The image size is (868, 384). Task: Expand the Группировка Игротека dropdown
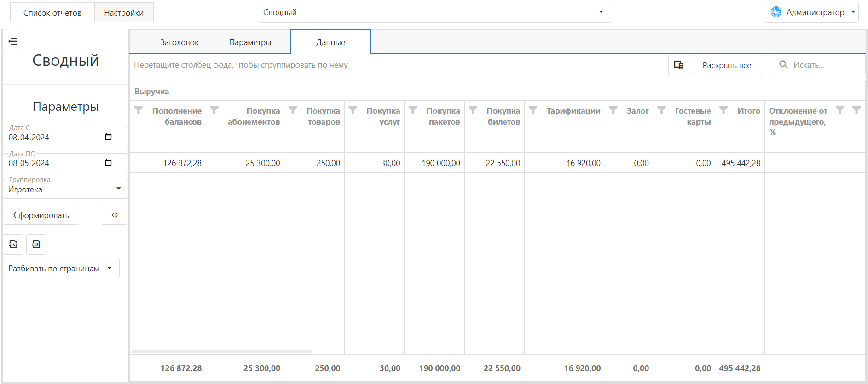[65, 189]
